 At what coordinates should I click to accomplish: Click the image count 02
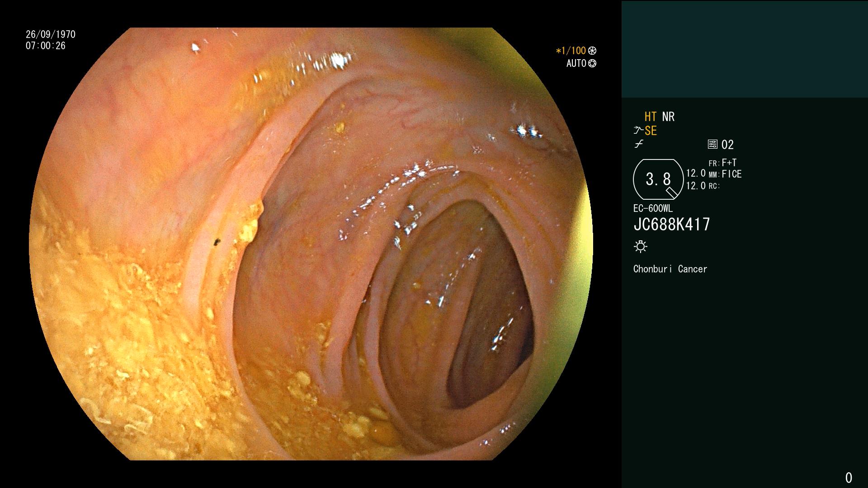pyautogui.click(x=727, y=145)
